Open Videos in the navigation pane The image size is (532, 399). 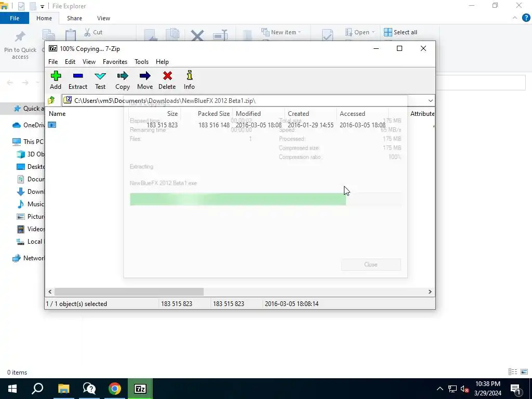coord(31,229)
